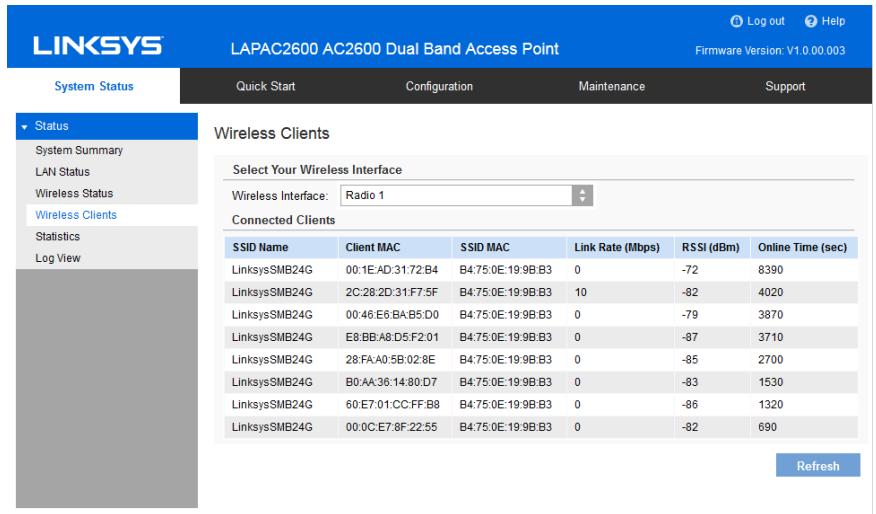Click RSSI value -87
This screenshot has height=514, width=876.
(x=690, y=337)
